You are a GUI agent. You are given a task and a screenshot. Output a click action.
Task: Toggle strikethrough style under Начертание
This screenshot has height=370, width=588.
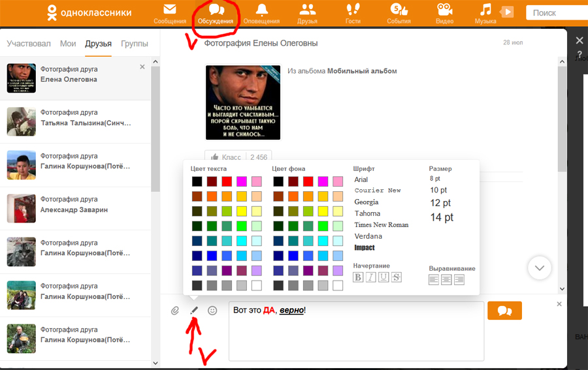[396, 277]
